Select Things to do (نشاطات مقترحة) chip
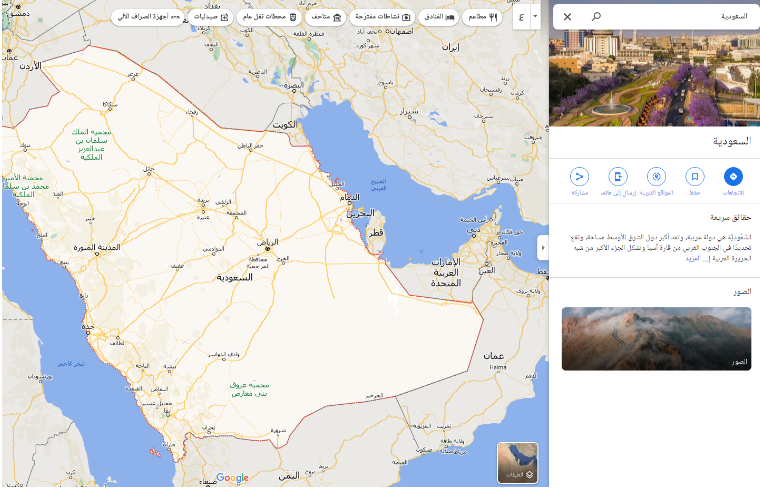This screenshot has width=760, height=489. [x=382, y=17]
